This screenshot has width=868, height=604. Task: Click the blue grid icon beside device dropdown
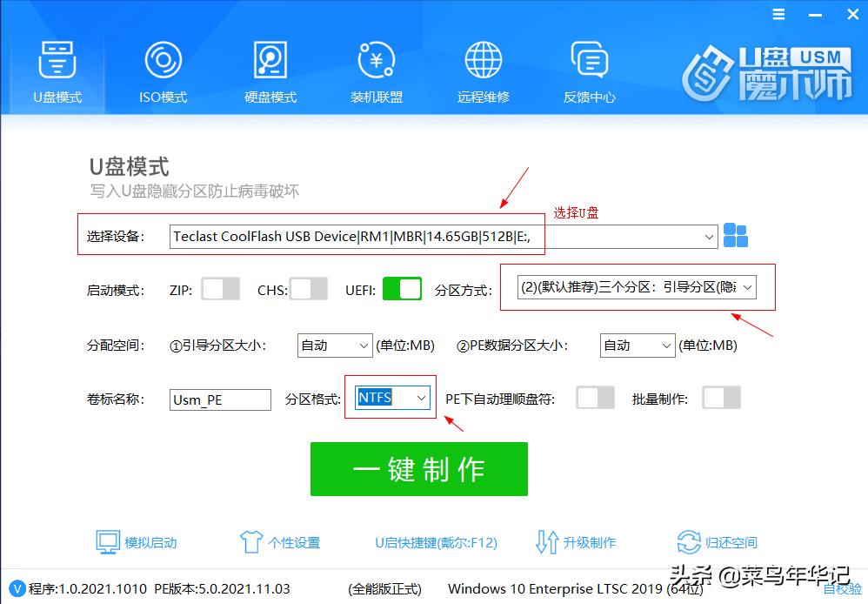click(735, 235)
